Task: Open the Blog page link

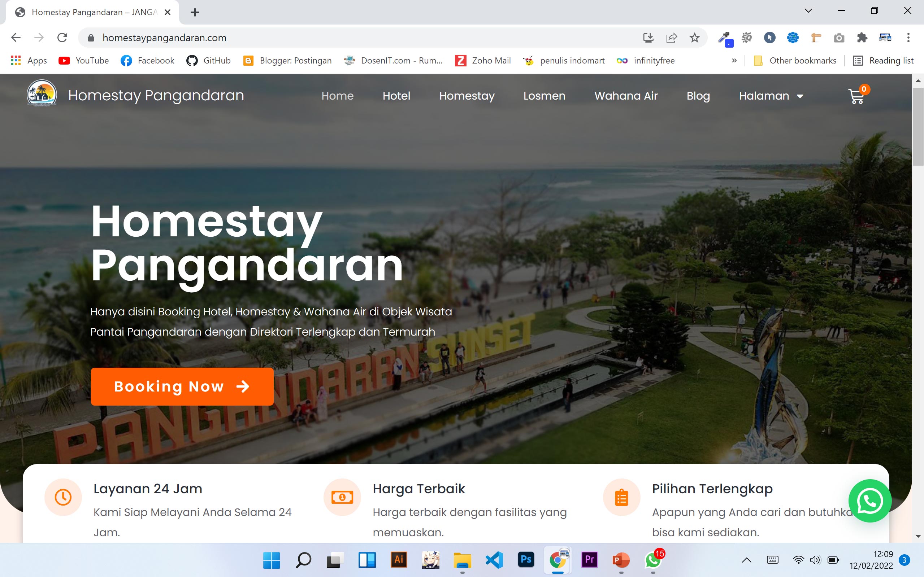Action: 698,96
